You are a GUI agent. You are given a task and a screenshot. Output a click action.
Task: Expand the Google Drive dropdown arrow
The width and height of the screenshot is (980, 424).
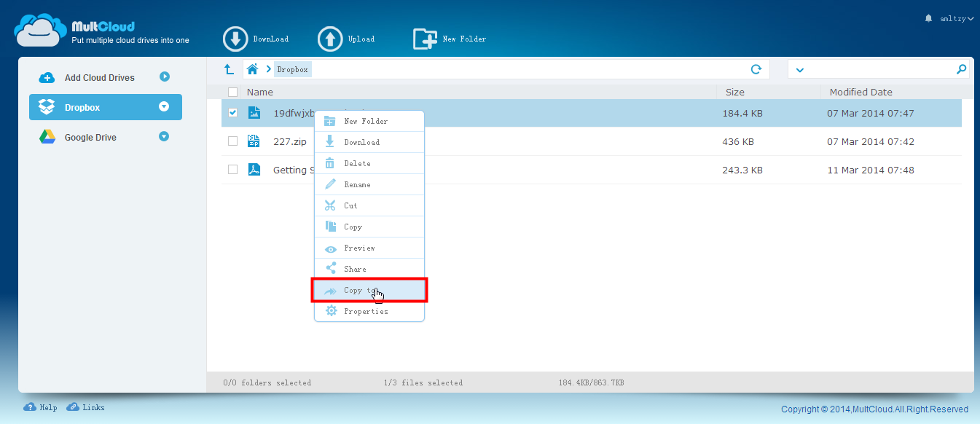tap(164, 136)
